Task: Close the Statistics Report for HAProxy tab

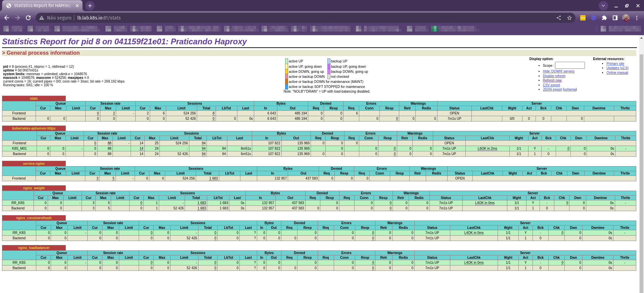Action: pos(77,6)
